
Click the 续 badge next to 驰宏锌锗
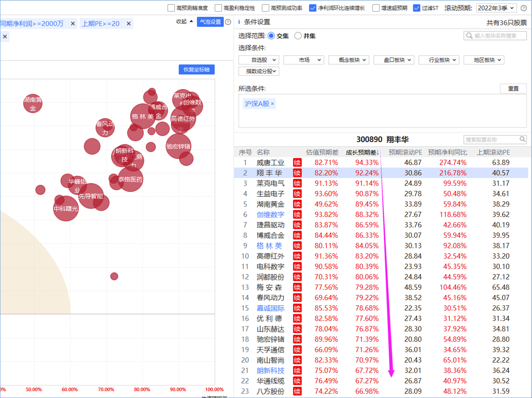297,339
